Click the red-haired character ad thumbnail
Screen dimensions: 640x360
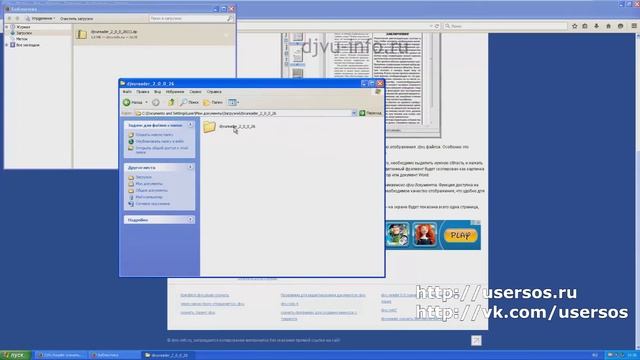coord(424,234)
